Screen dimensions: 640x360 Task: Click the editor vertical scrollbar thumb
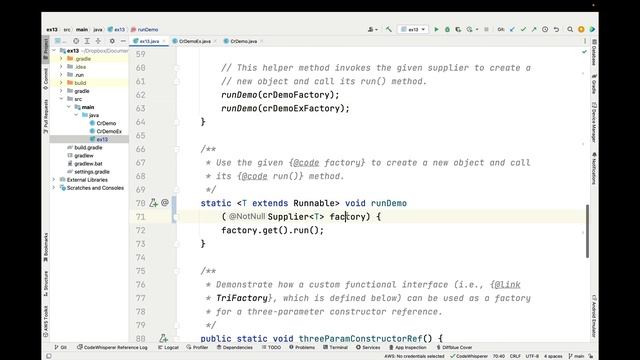pos(587,231)
